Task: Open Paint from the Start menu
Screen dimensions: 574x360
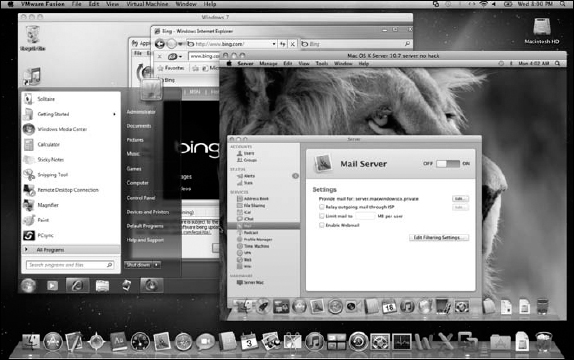Action: pos(71,220)
